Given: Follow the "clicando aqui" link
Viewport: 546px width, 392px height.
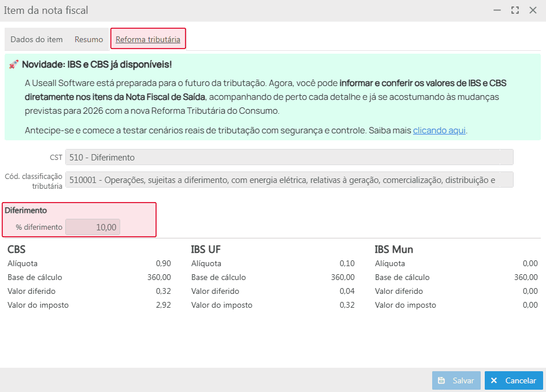Looking at the screenshot, I should (x=439, y=130).
